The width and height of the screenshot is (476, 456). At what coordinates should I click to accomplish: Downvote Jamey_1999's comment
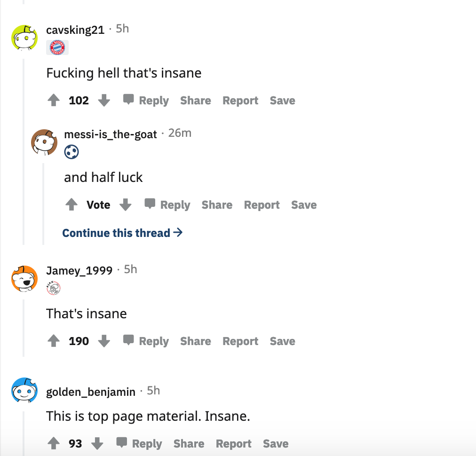(104, 341)
